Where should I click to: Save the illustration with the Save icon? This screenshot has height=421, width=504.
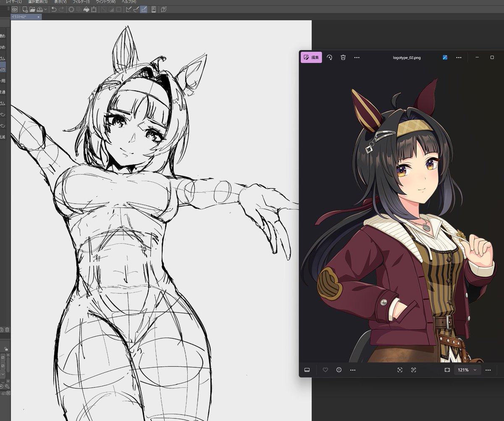[x=39, y=9]
